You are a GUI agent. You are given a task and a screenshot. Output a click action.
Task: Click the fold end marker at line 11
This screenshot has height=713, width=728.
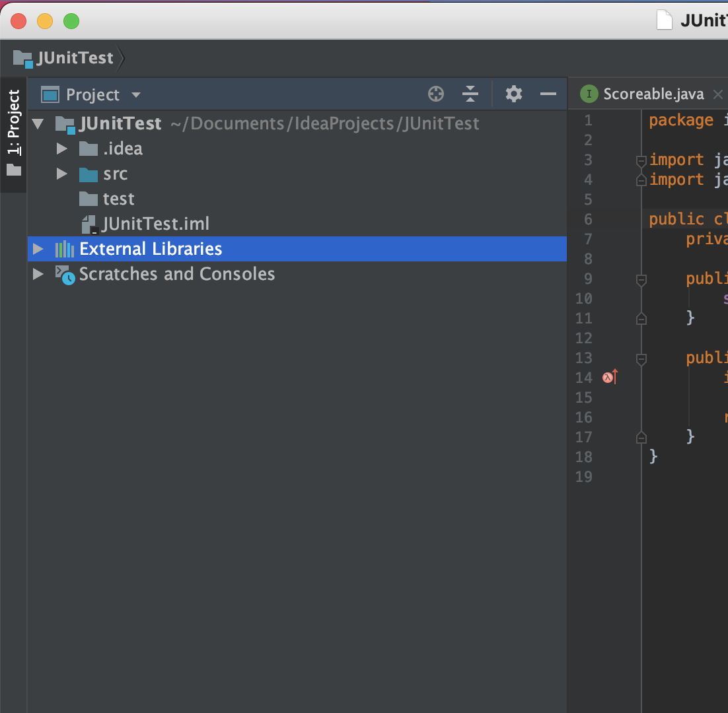[x=641, y=319]
